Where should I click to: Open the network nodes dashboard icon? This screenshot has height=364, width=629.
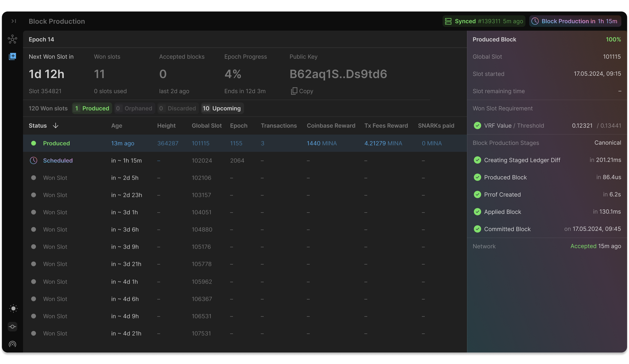point(12,39)
